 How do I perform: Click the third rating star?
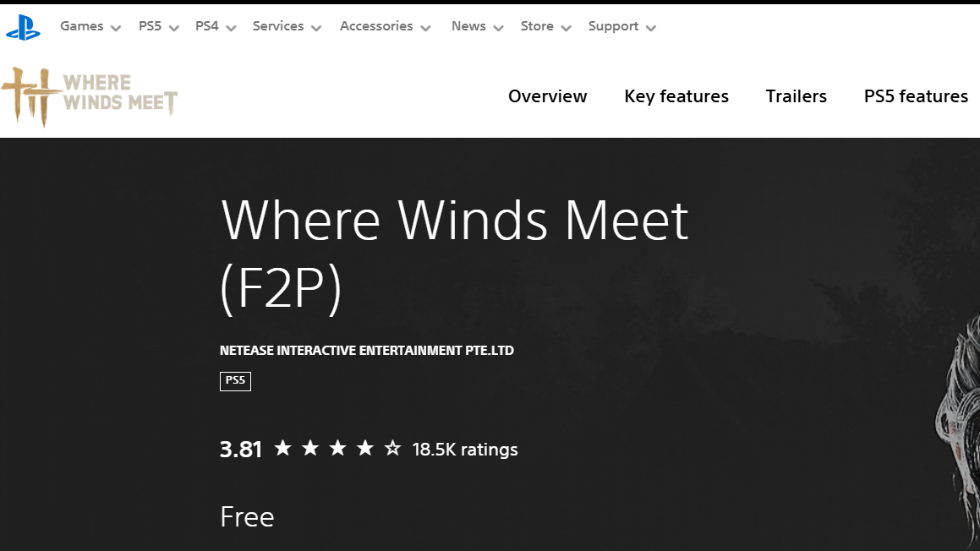click(337, 449)
